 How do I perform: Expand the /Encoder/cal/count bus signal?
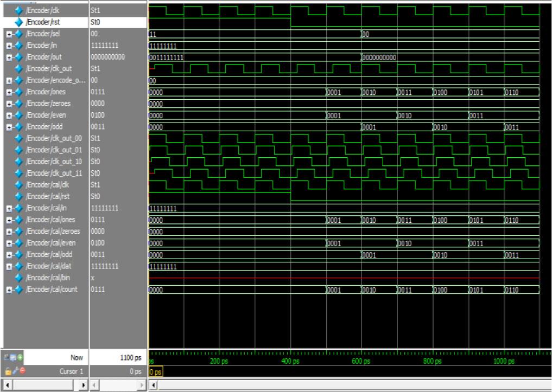coord(9,290)
